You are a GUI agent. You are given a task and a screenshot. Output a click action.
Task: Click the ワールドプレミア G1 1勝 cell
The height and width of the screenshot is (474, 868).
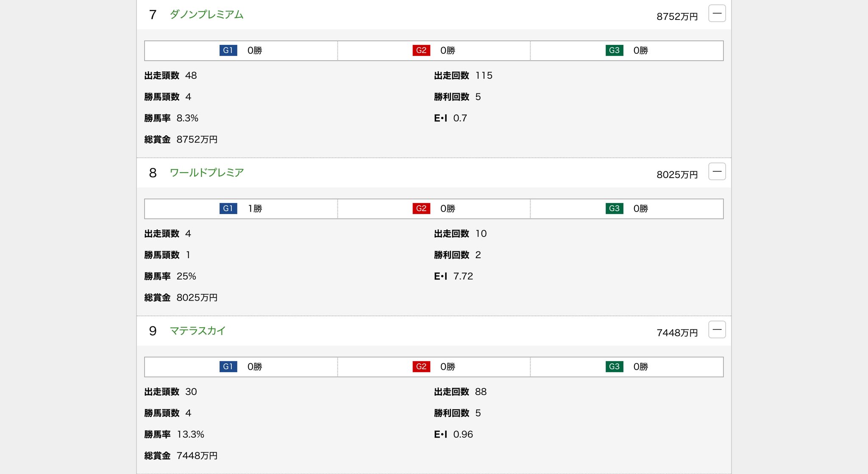pyautogui.click(x=255, y=209)
